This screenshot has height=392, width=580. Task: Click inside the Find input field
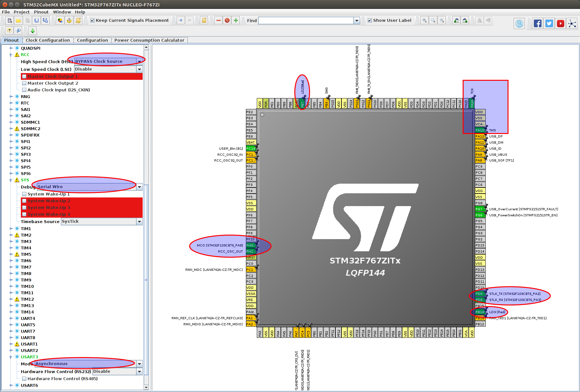[305, 20]
